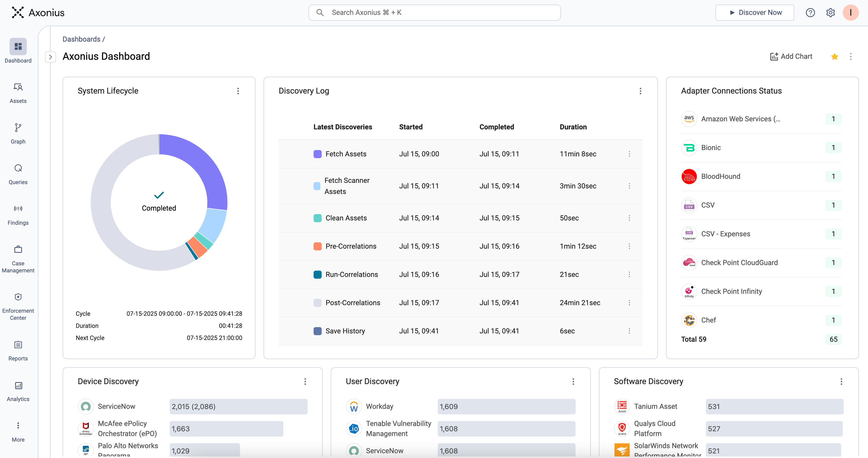Open System Lifecycle chart options menu
The image size is (868, 458).
238,91
